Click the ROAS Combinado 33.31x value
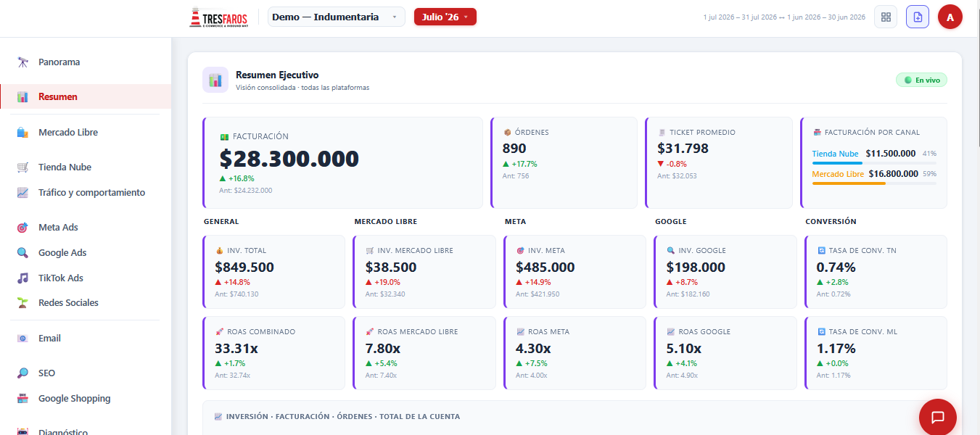 236,349
